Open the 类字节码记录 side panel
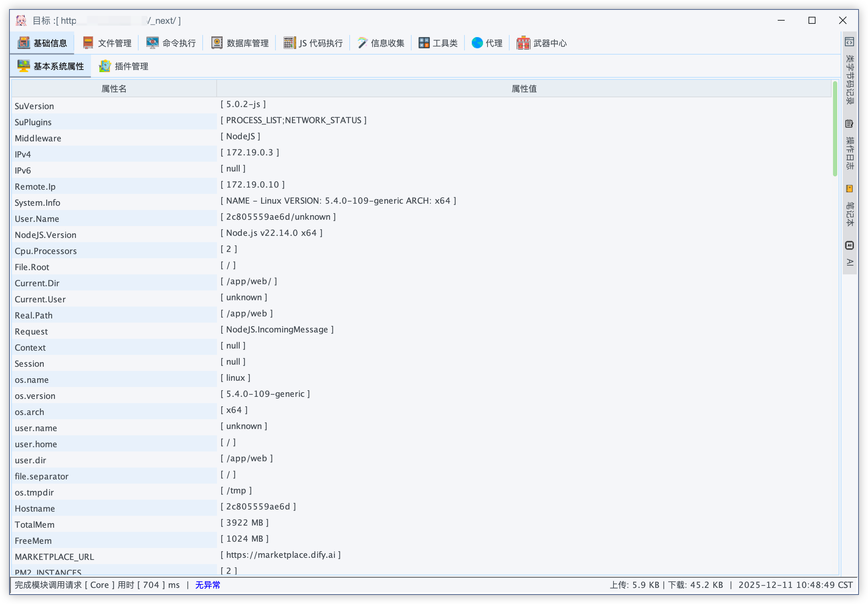 pos(849,72)
